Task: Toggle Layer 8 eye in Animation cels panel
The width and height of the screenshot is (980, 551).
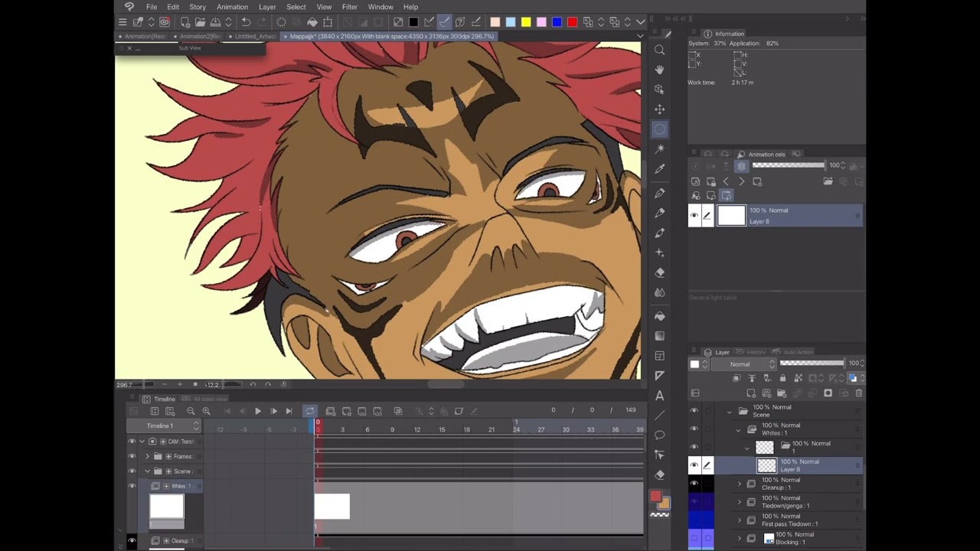Action: [x=694, y=216]
